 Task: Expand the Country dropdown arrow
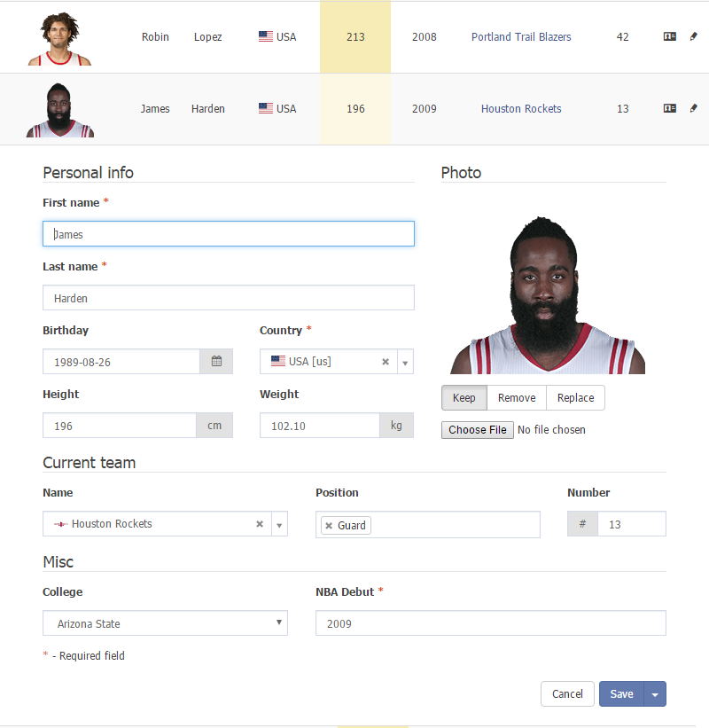tap(405, 362)
